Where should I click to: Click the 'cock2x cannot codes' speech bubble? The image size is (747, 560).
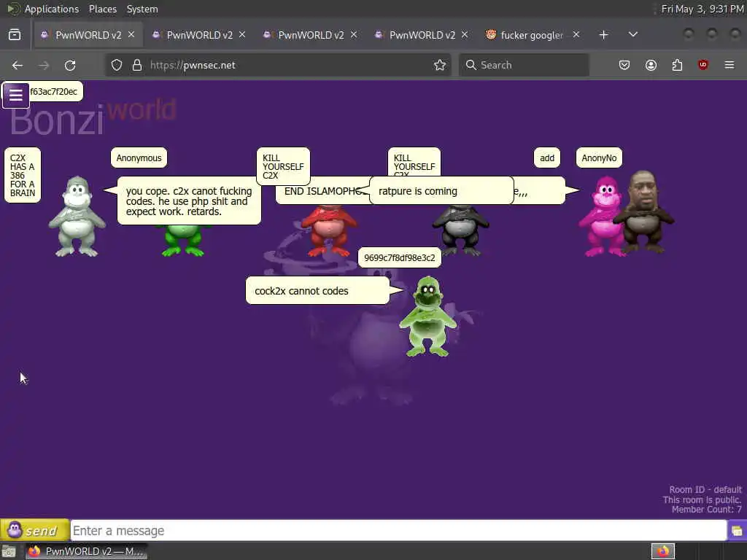point(318,290)
